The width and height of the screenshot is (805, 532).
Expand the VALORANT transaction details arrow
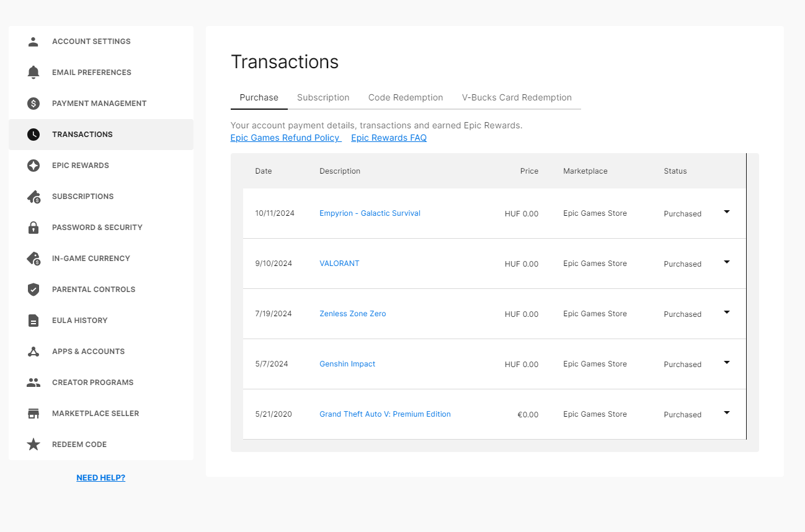tap(727, 262)
